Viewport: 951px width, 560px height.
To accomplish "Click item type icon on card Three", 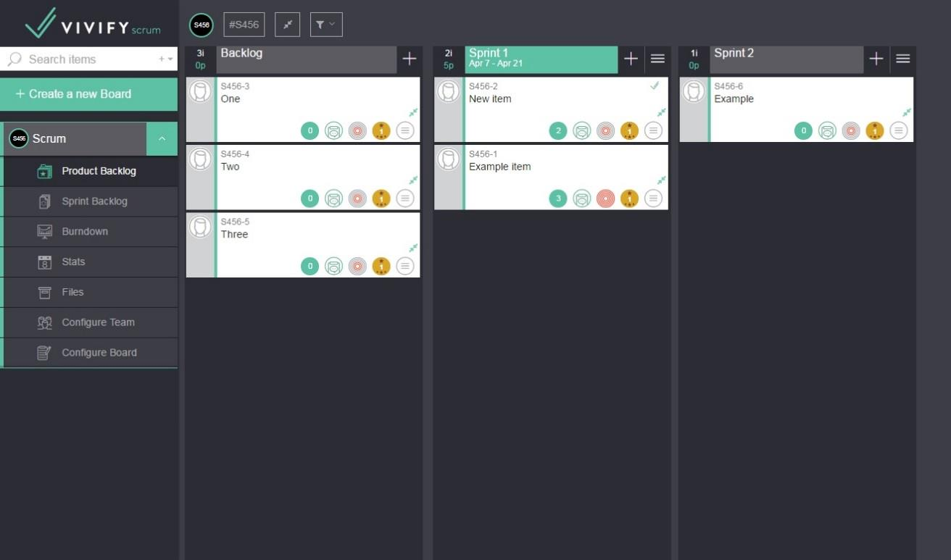I will click(x=333, y=266).
